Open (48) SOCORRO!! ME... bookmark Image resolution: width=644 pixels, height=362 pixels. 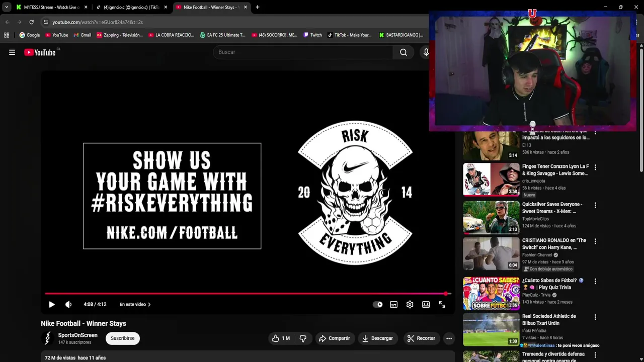coord(274,35)
